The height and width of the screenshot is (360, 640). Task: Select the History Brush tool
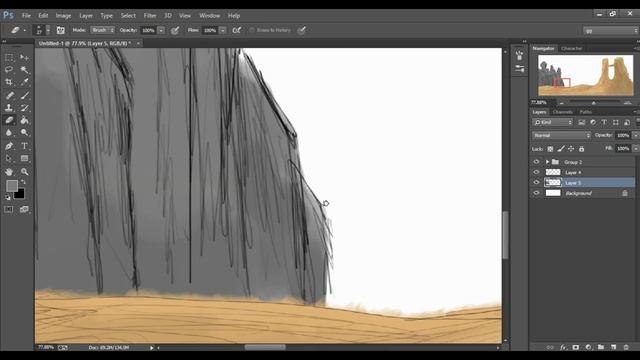(x=24, y=108)
